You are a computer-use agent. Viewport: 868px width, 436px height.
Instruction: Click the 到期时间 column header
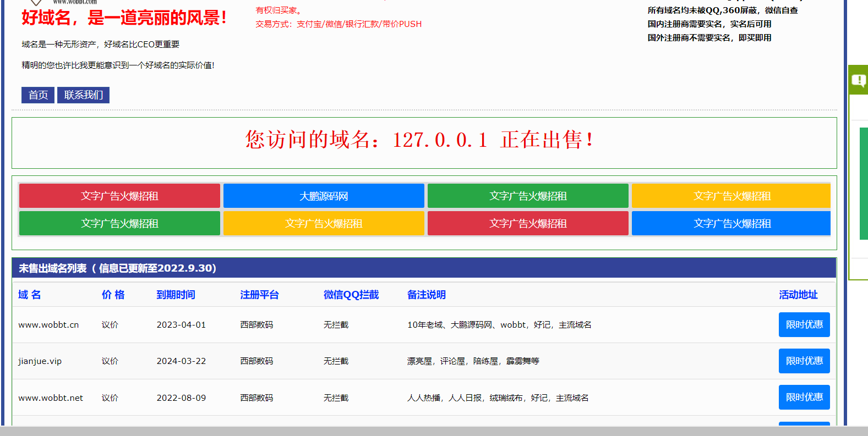coord(176,295)
